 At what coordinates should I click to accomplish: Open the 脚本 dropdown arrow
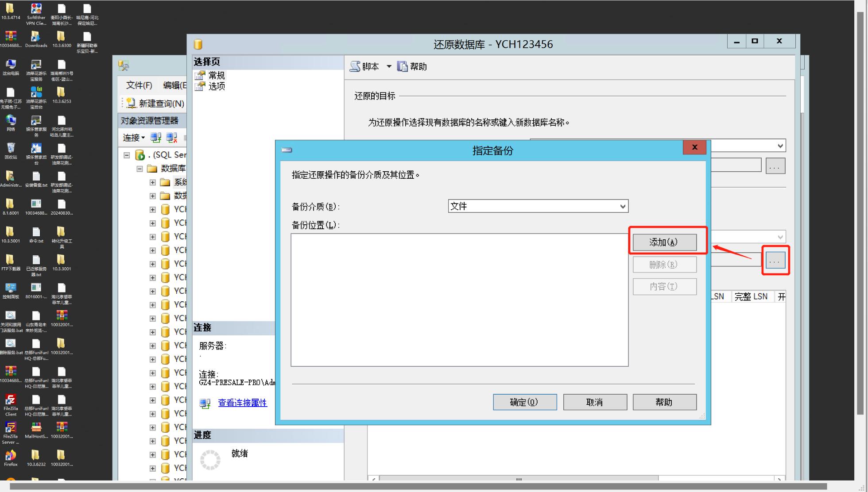point(389,66)
